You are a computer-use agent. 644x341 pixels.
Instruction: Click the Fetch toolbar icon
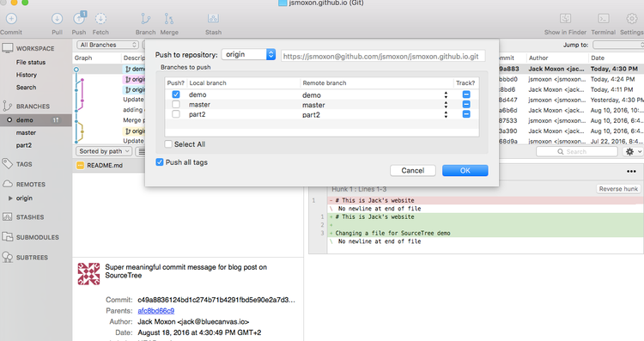pyautogui.click(x=100, y=19)
